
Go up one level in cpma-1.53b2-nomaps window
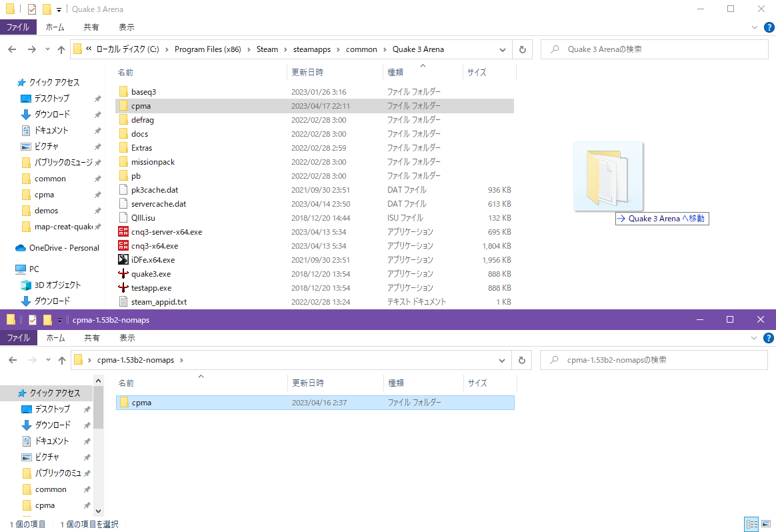(x=62, y=360)
